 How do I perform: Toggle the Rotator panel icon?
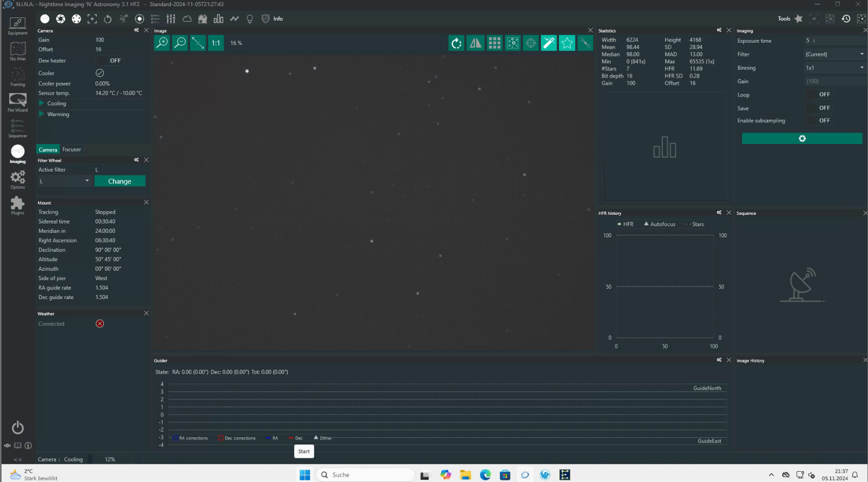click(x=107, y=19)
